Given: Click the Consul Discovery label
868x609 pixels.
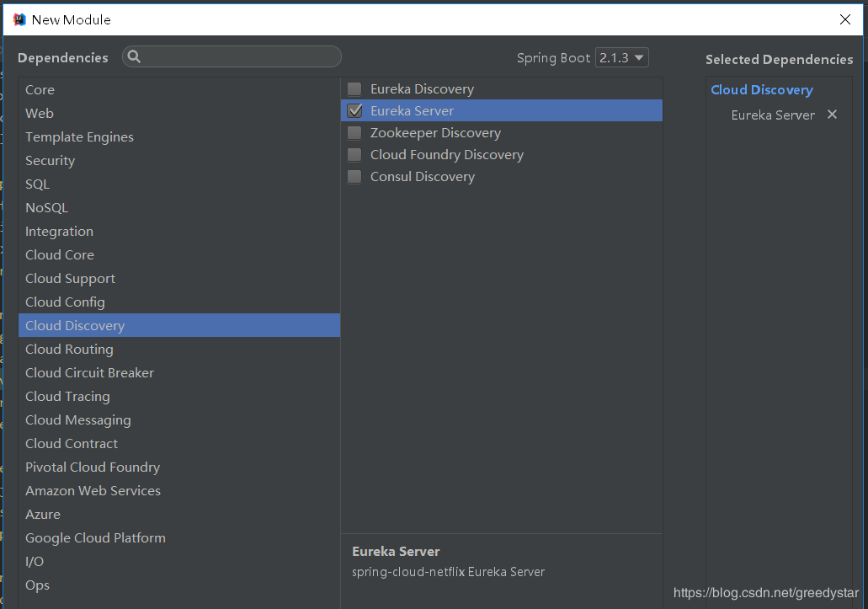Looking at the screenshot, I should coord(423,177).
